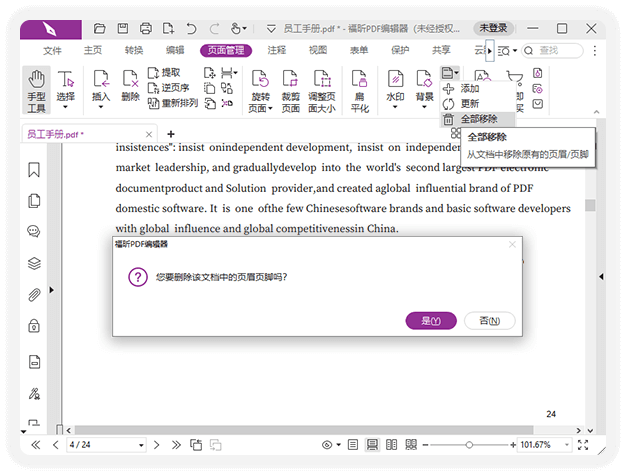This screenshot has width=626, height=475.
Task: Switch to the 注释 tab
Action: (277, 50)
